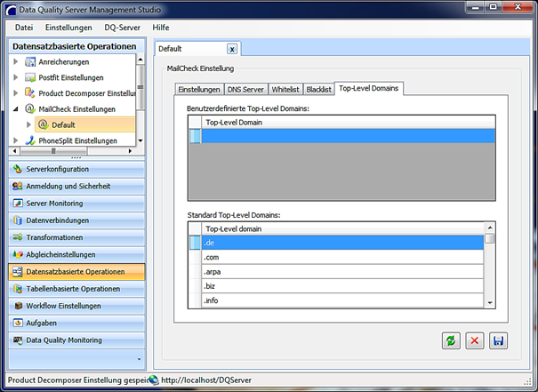Expand the Default tree node
538x392 pixels.
pyautogui.click(x=28, y=124)
